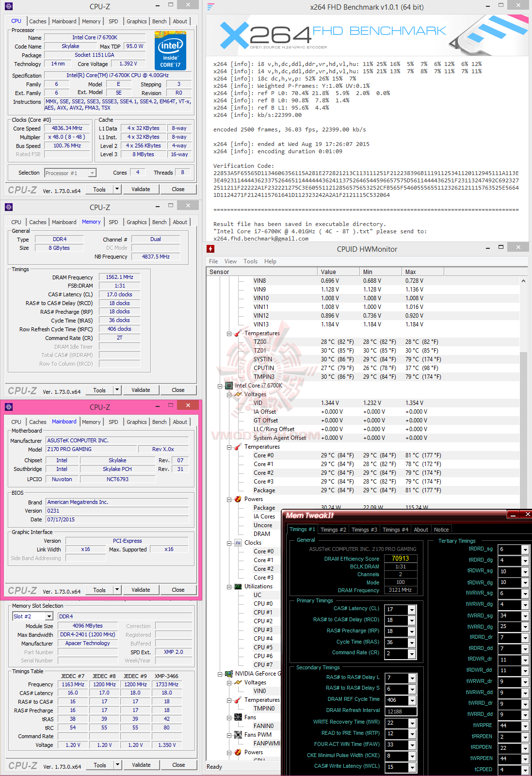Click the DRAM Efficiency Score value 70913

[401, 558]
